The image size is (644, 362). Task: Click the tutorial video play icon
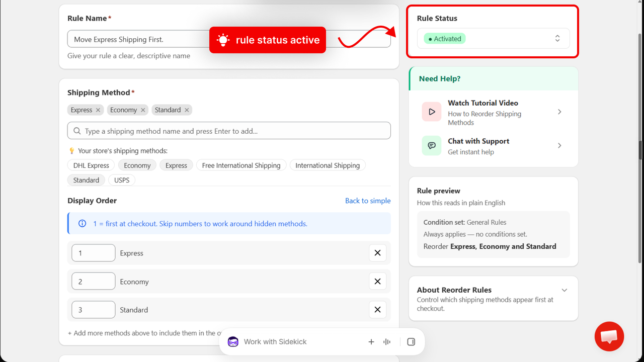pos(432,112)
